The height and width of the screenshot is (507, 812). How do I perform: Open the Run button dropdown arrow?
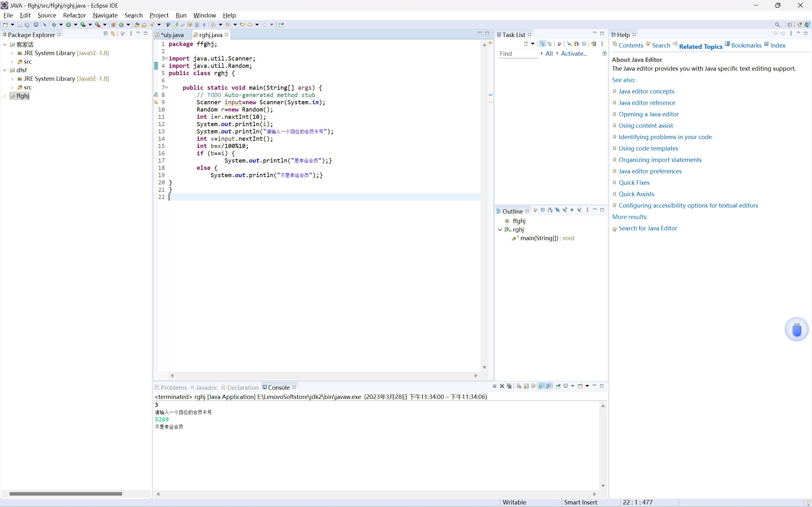pos(75,24)
